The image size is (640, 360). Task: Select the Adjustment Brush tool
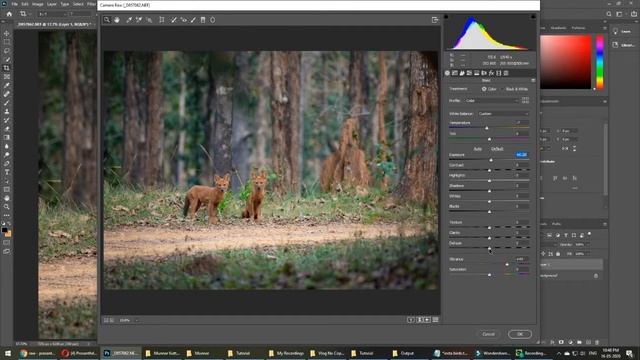coord(193,20)
